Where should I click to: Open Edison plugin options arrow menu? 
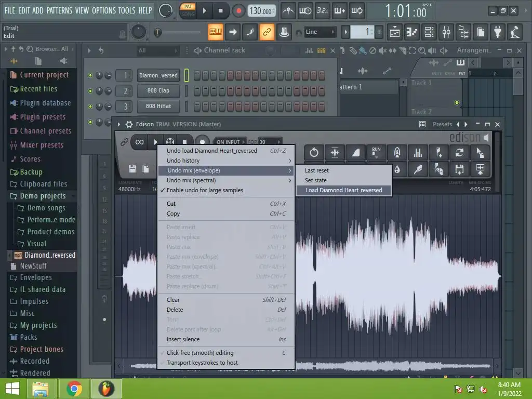click(x=119, y=125)
